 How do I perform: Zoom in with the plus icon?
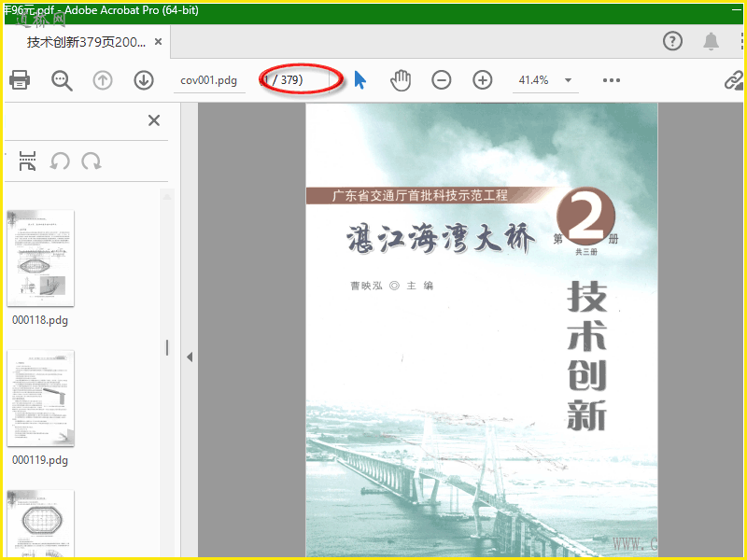(482, 80)
